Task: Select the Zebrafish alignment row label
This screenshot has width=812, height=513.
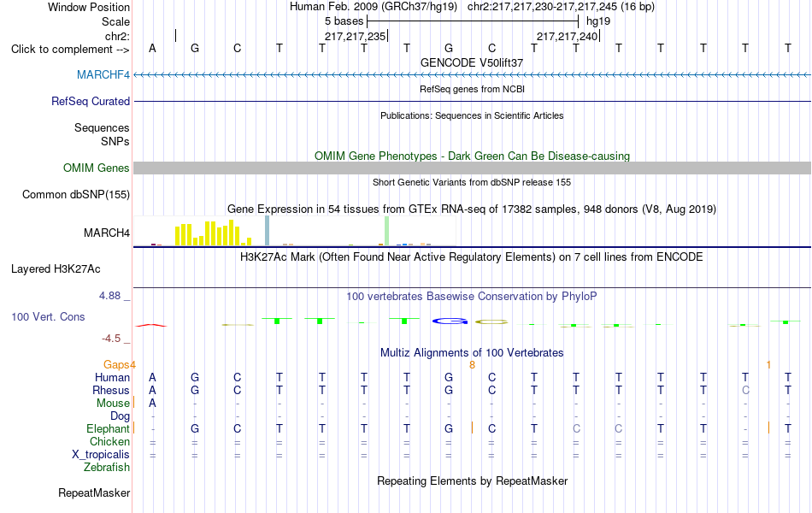Action: point(106,468)
